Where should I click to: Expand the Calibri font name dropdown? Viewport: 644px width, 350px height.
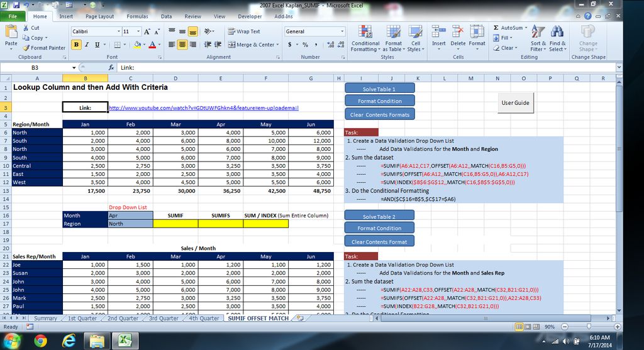tap(118, 31)
